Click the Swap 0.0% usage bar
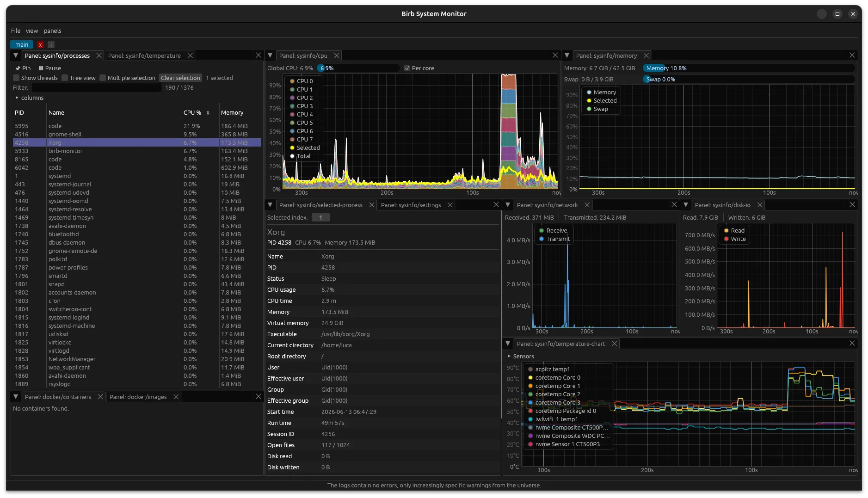The width and height of the screenshot is (868, 498). (749, 79)
